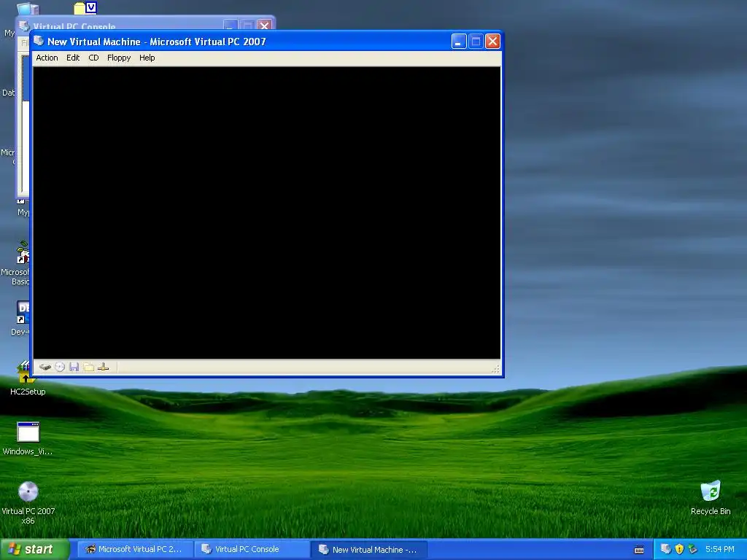Close the Virtual PC Console window behind
Image resolution: width=747 pixels, height=560 pixels.
pos(264,26)
